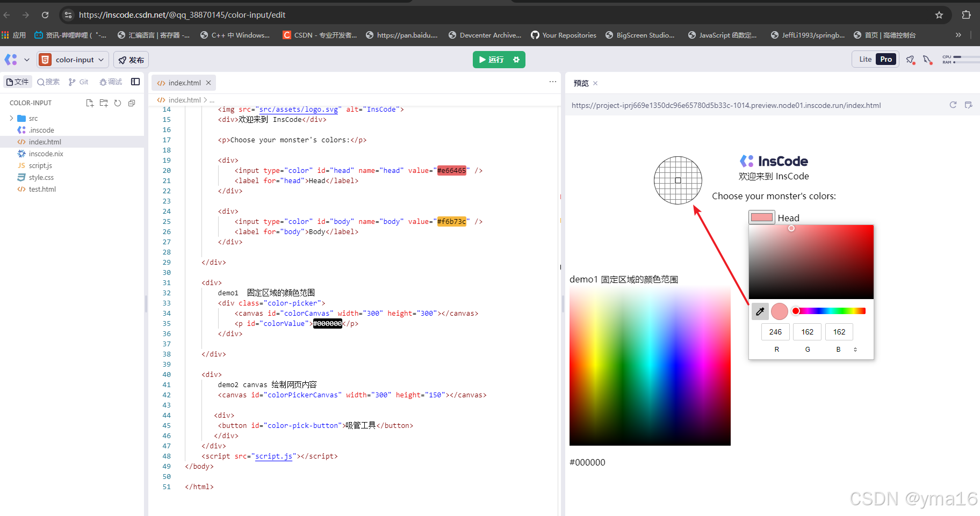Reload the browser page
This screenshot has height=516, width=980.
click(x=45, y=15)
